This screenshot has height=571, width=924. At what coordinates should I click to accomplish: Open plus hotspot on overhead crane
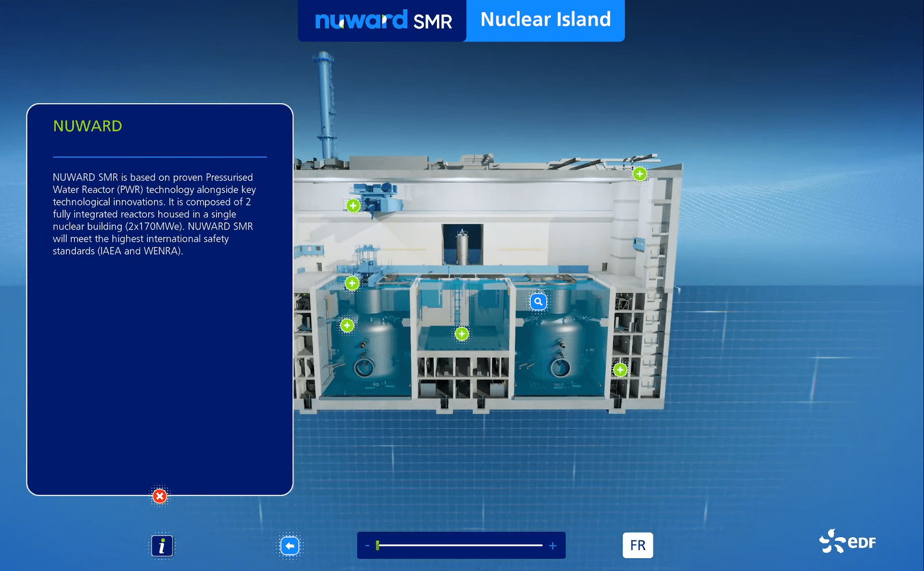pos(353,206)
